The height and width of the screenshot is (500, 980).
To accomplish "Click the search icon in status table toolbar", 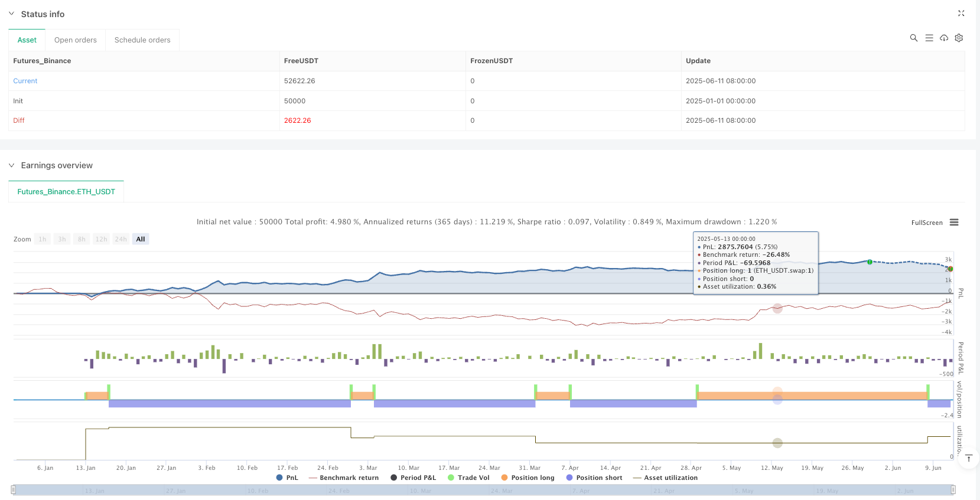I will 913,38.
